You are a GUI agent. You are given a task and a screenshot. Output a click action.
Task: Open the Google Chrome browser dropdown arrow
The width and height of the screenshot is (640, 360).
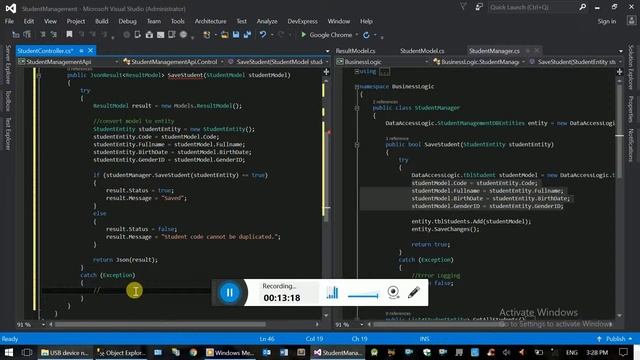356,35
